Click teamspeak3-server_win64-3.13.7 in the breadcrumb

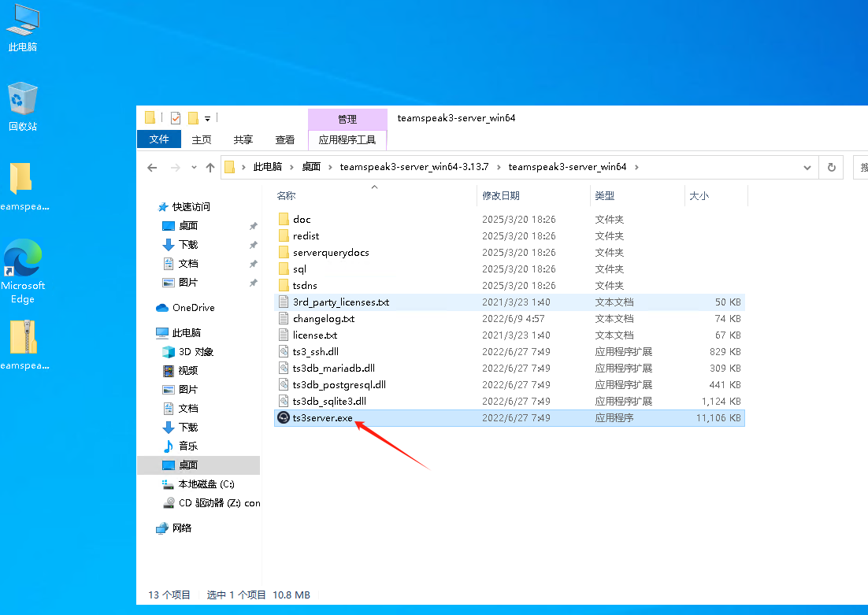click(x=414, y=167)
